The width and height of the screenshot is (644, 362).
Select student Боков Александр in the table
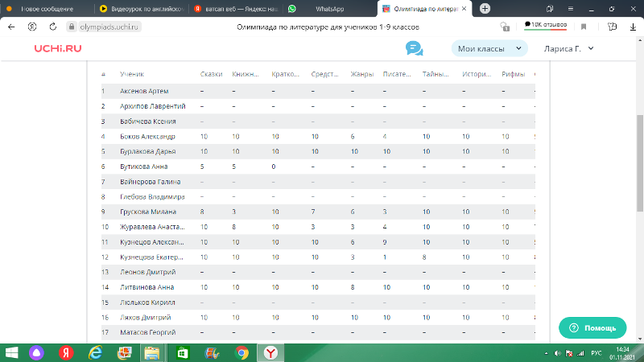pyautogui.click(x=147, y=136)
